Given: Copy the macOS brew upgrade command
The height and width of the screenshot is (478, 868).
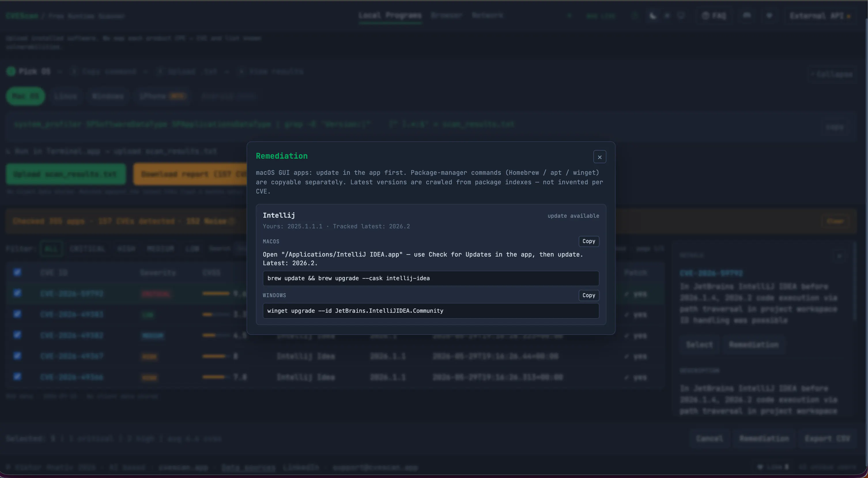Looking at the screenshot, I should pyautogui.click(x=589, y=241).
